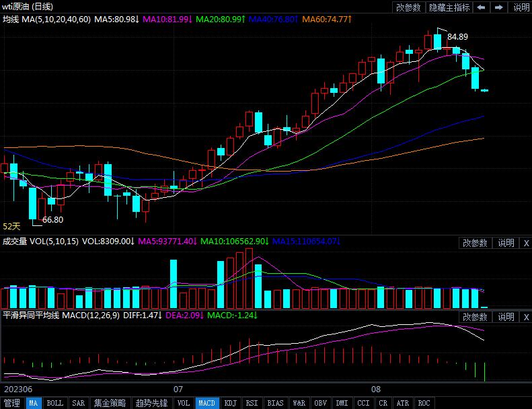Open the 管理 menu at bottom left
This screenshot has height=409, width=532.
(x=12, y=403)
